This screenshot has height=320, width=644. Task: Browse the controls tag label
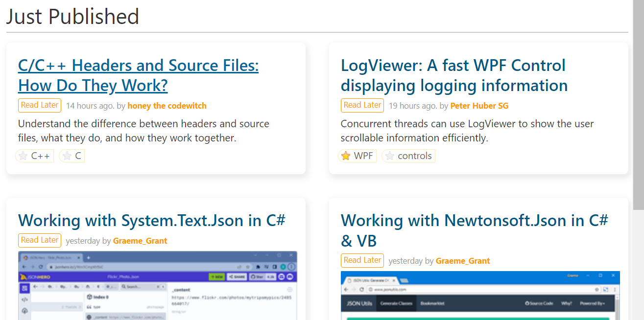point(415,156)
